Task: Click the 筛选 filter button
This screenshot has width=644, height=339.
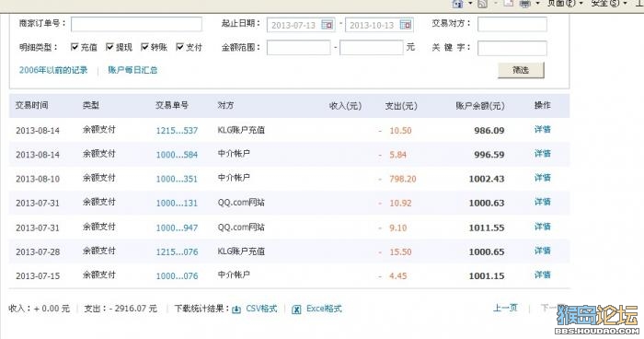Action: (x=521, y=70)
